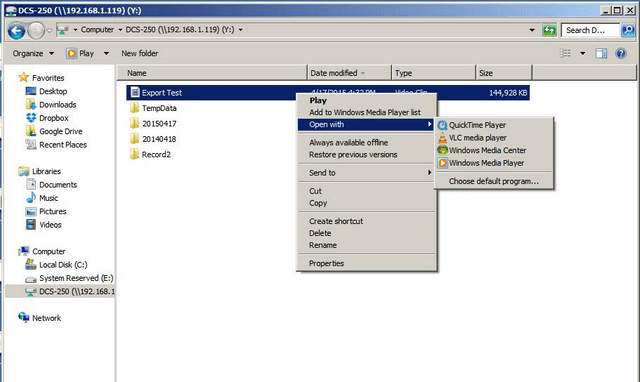This screenshot has height=382, width=640.
Task: Toggle the preview pane icon
Action: pos(601,53)
